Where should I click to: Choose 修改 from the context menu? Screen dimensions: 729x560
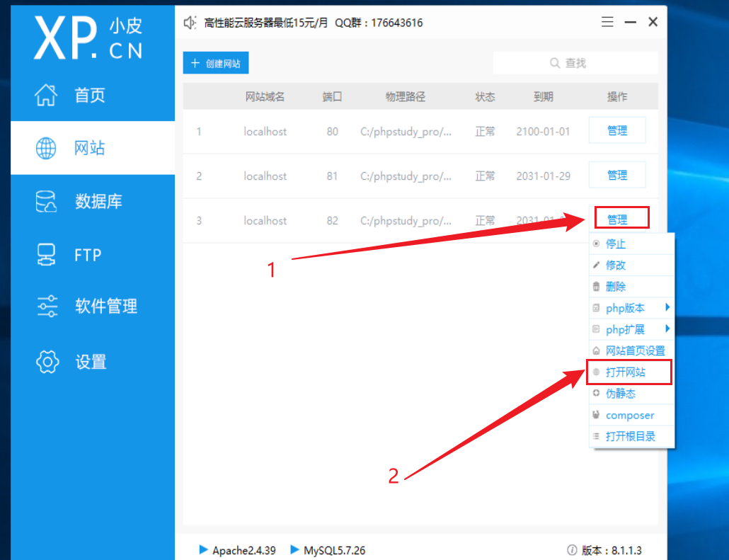pos(632,265)
